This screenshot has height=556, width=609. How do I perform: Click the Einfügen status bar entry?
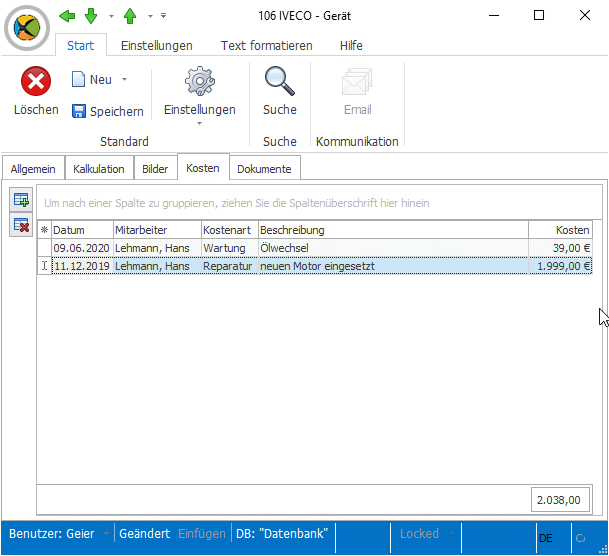202,534
